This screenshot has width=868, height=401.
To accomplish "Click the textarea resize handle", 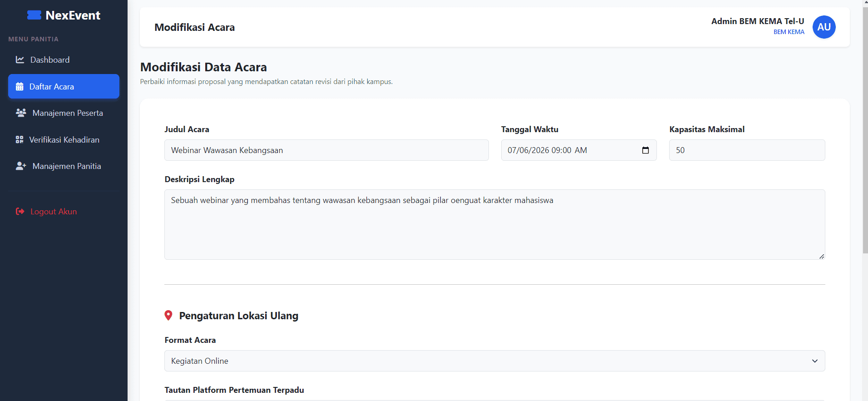I will click(x=821, y=256).
